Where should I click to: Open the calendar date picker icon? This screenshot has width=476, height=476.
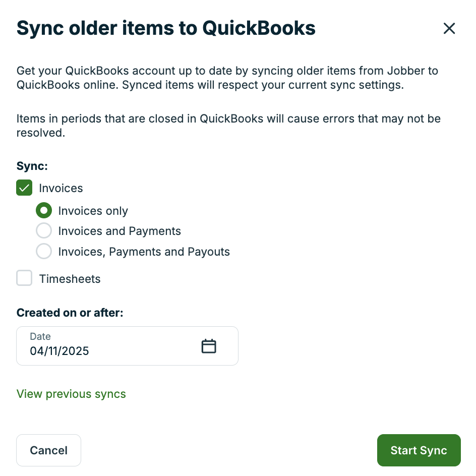coord(209,346)
